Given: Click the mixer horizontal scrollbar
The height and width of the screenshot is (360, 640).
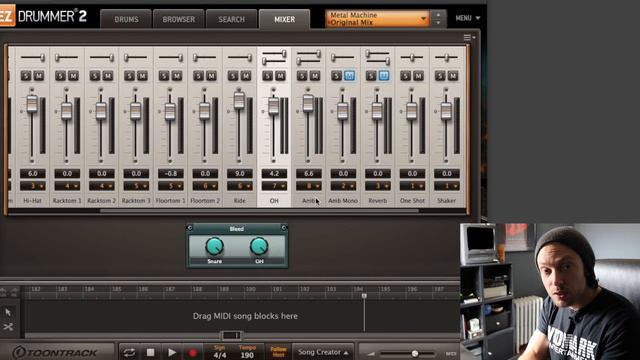Looking at the screenshot, I should coord(259,211).
